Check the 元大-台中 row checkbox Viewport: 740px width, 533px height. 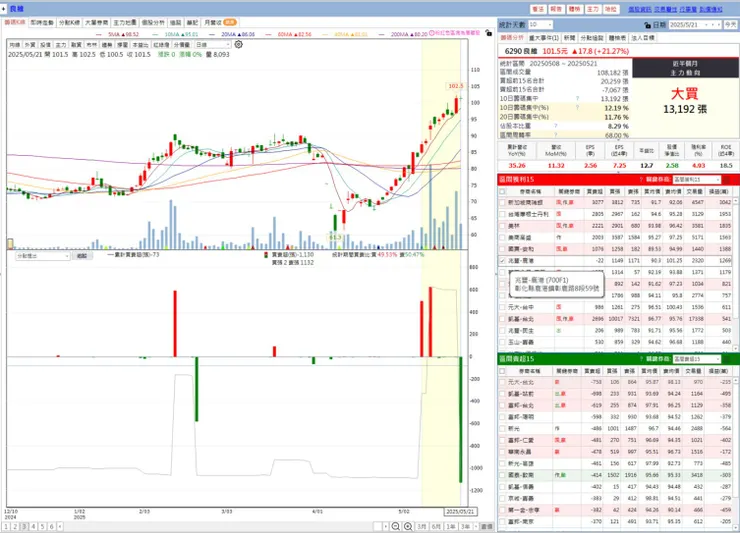pyautogui.click(x=503, y=307)
